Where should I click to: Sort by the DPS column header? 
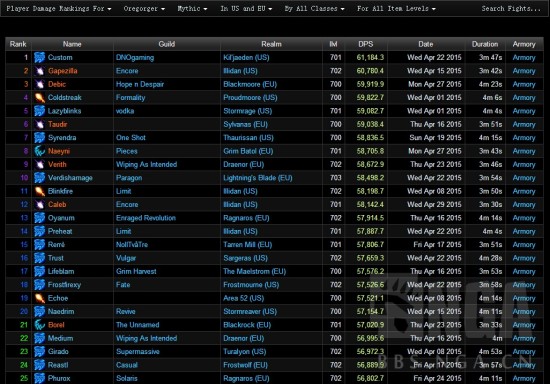[x=365, y=44]
